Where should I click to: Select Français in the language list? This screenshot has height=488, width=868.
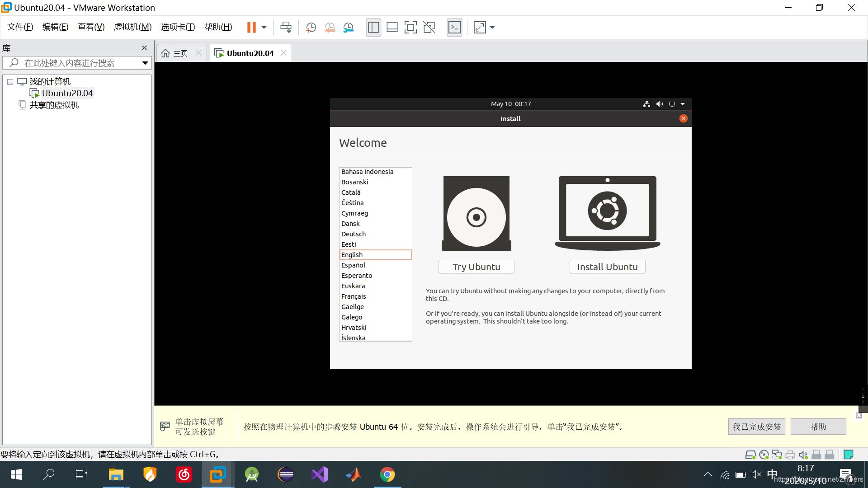click(x=354, y=296)
